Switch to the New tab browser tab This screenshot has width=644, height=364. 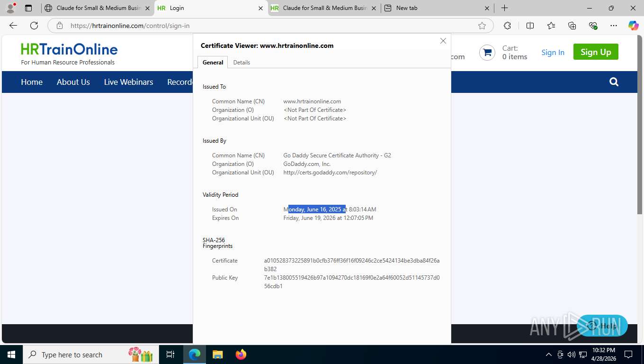click(438, 8)
